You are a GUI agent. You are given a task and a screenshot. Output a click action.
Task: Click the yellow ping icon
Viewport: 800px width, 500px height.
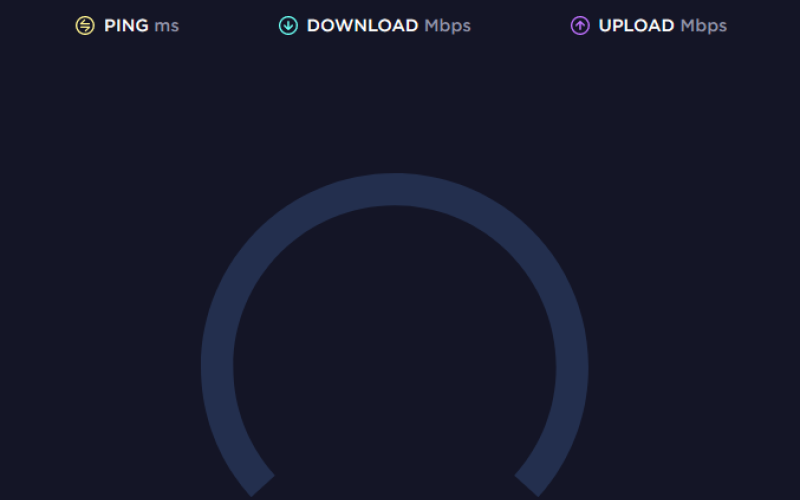point(85,26)
